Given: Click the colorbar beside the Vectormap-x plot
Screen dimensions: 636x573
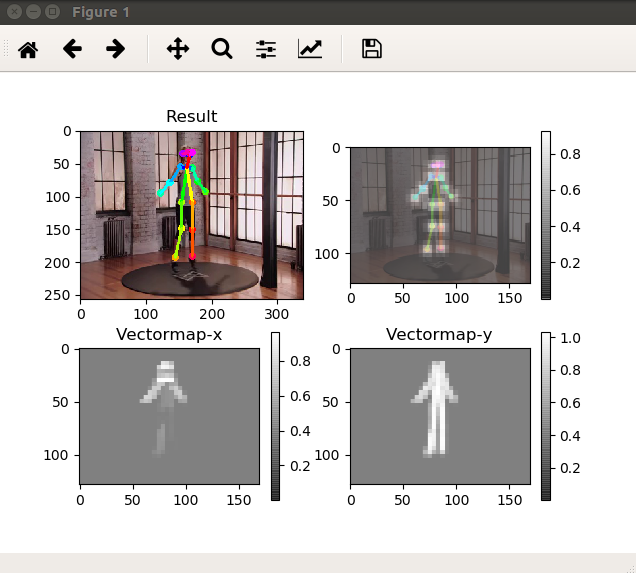Looking at the screenshot, I should (275, 416).
